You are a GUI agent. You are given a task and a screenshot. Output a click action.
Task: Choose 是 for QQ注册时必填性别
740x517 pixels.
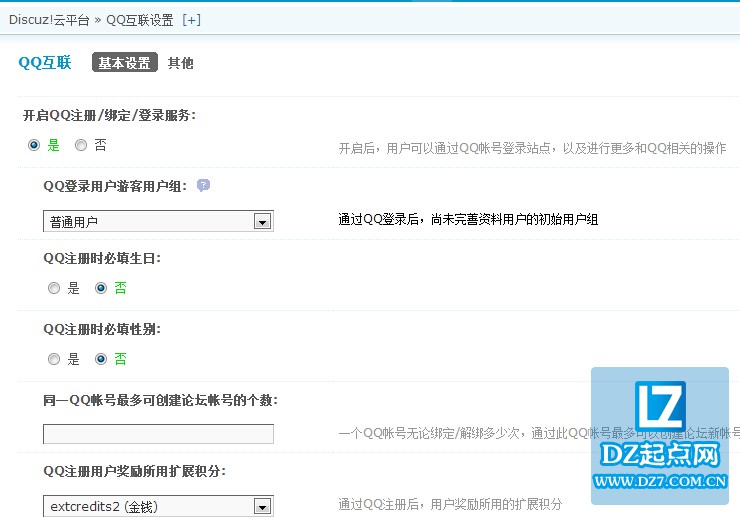(x=54, y=359)
